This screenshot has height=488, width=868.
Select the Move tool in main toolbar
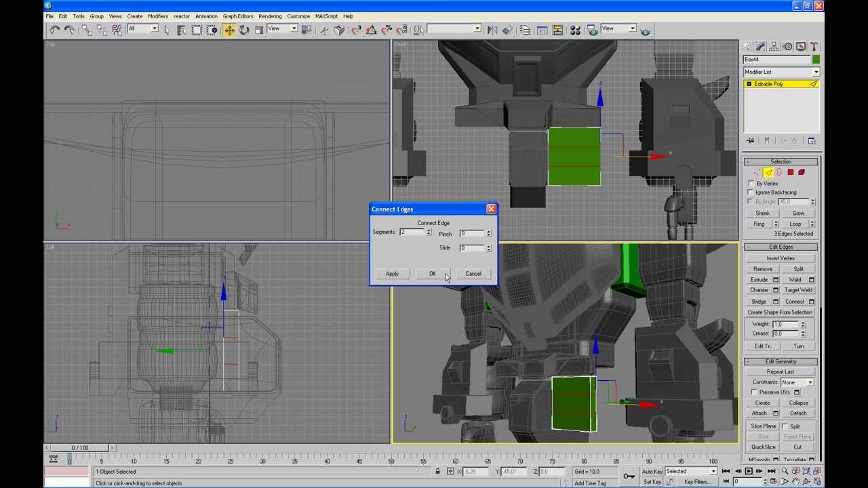(229, 30)
